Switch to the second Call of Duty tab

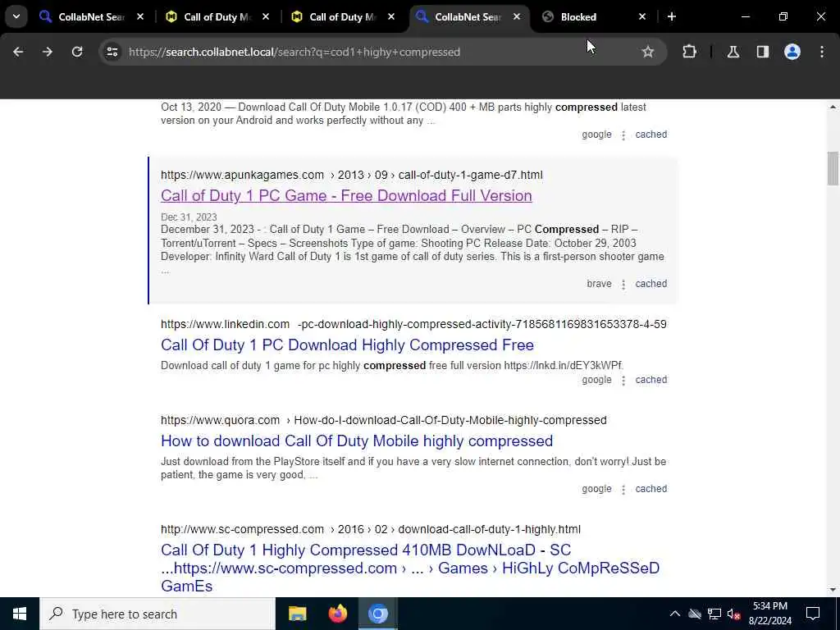pos(344,16)
